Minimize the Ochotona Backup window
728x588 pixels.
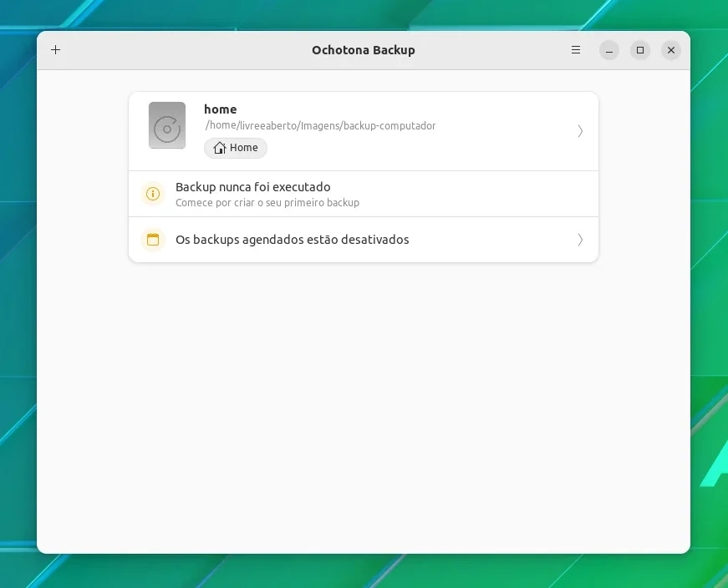tap(609, 50)
